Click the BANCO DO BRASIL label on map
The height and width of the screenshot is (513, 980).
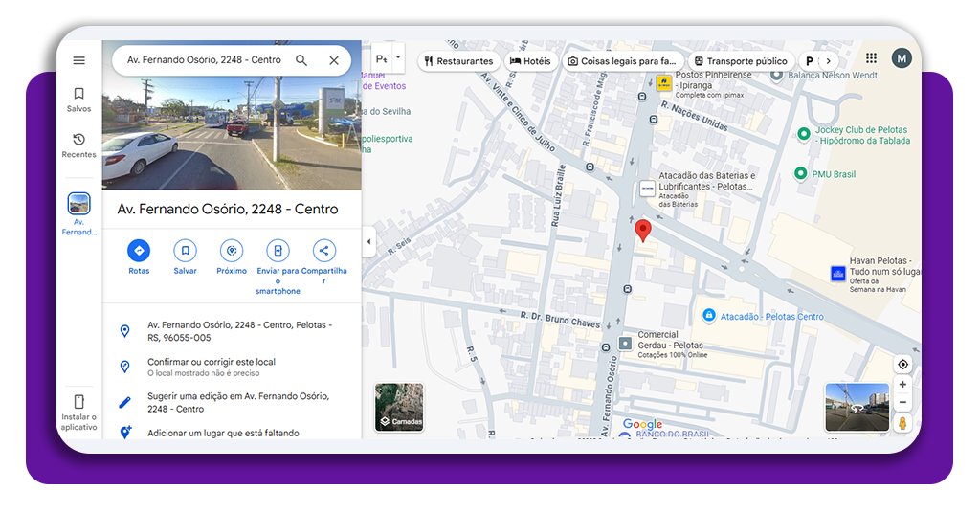672,434
